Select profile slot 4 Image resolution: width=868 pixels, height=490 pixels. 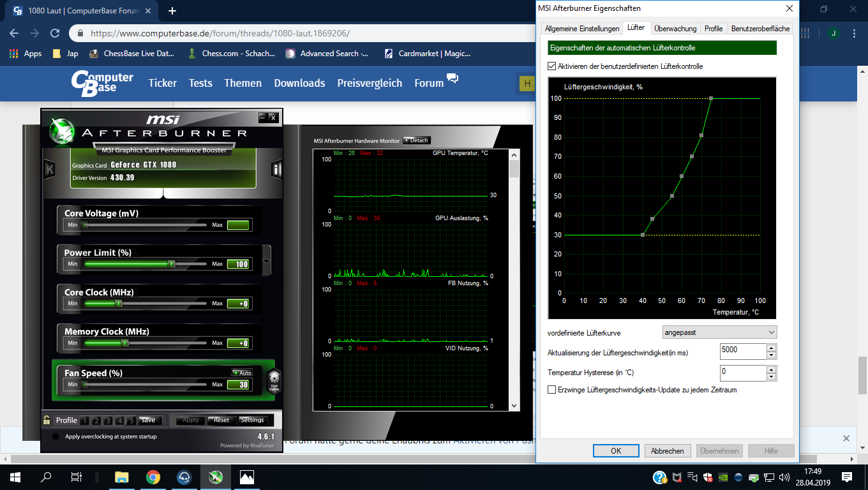click(119, 420)
